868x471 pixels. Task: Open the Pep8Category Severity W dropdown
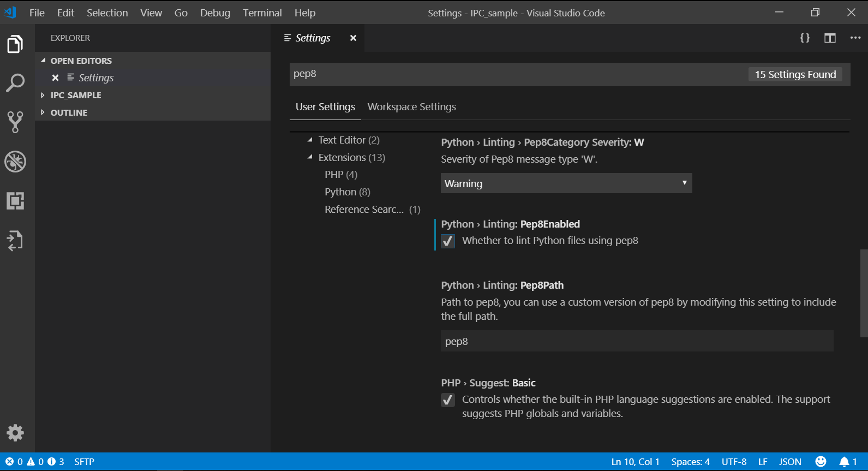(x=566, y=183)
